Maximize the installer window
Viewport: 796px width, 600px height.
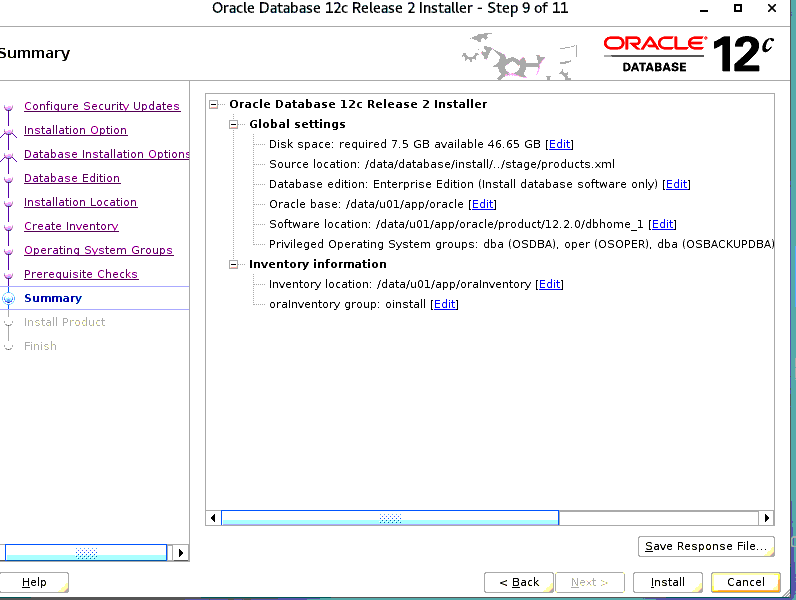(738, 8)
